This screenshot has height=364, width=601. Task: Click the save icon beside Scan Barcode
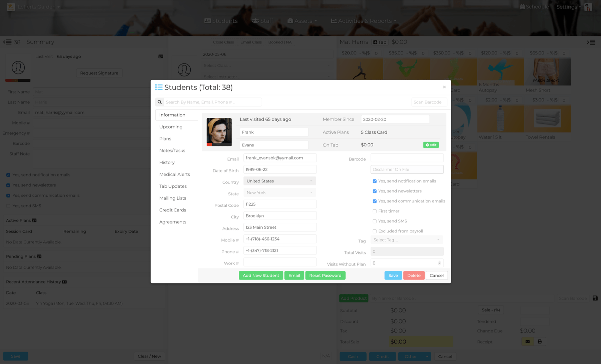(595, 298)
